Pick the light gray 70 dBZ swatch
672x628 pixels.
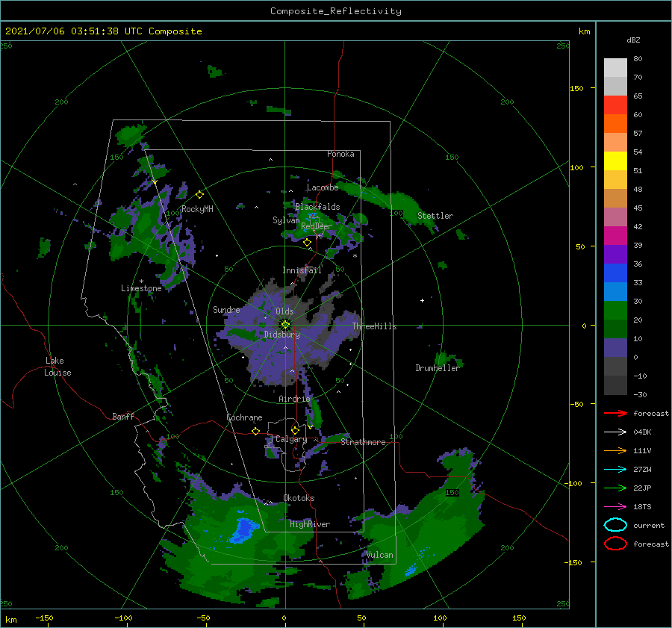tap(615, 68)
